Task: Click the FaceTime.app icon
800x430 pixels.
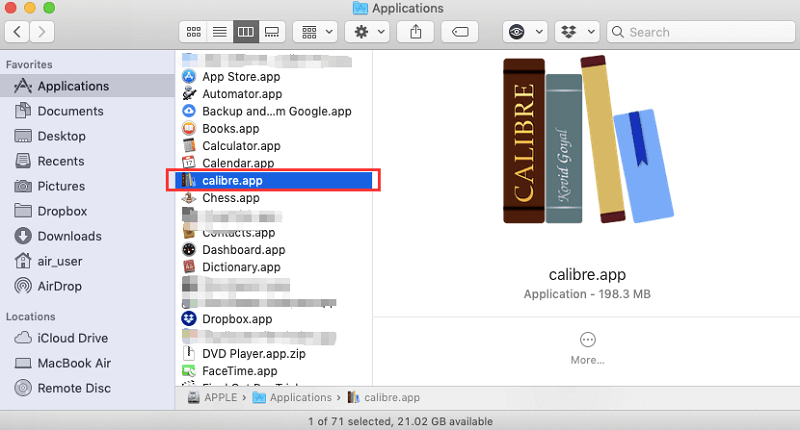Action: click(x=189, y=371)
